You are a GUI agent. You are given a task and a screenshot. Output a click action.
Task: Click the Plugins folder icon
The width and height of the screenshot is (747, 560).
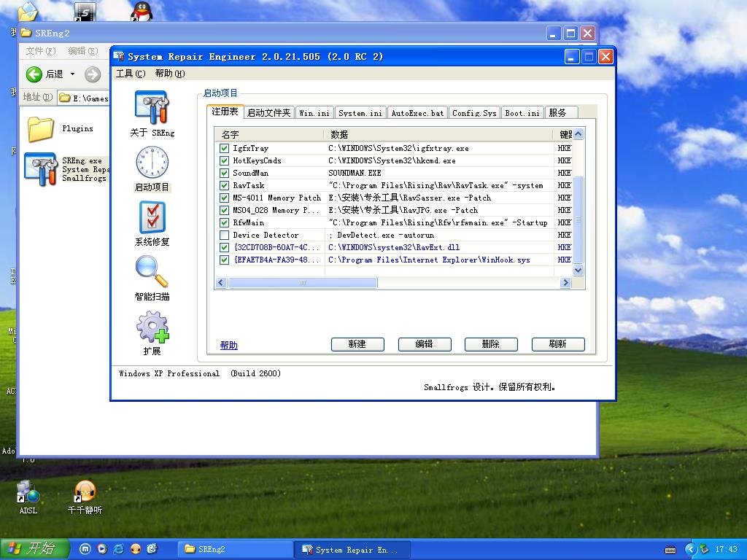pyautogui.click(x=41, y=129)
